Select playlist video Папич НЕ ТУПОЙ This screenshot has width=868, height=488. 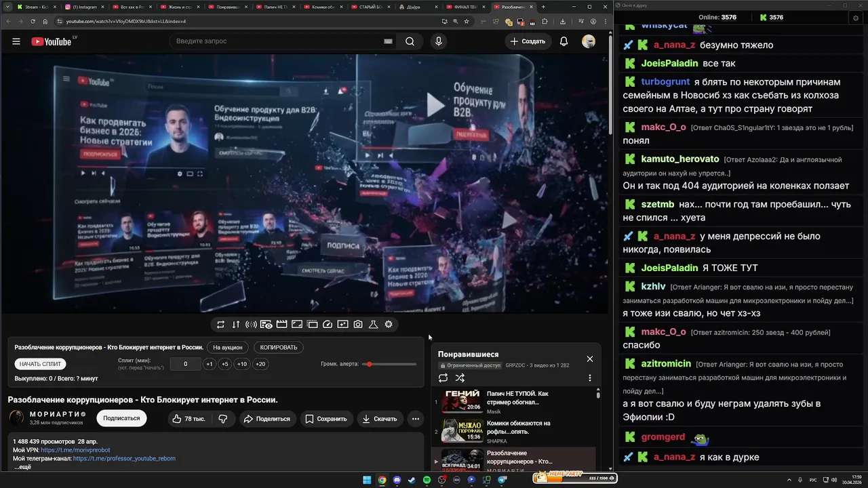point(514,402)
